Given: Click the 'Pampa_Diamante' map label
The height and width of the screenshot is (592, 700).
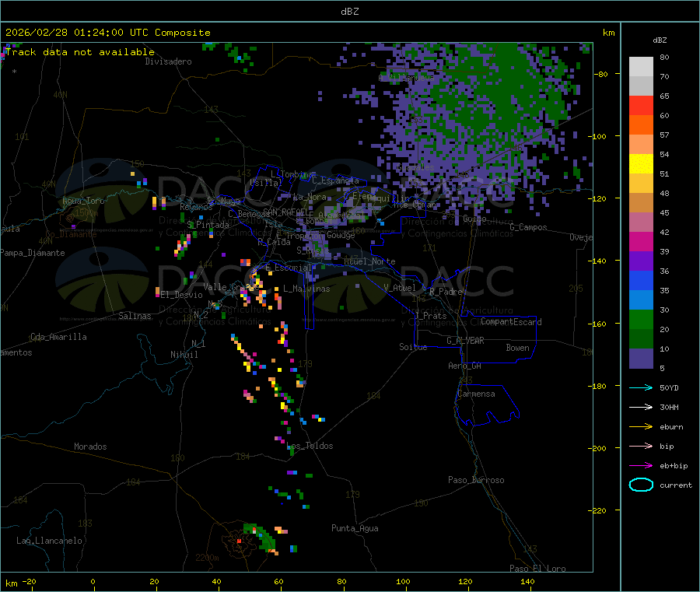Looking at the screenshot, I should click(32, 253).
